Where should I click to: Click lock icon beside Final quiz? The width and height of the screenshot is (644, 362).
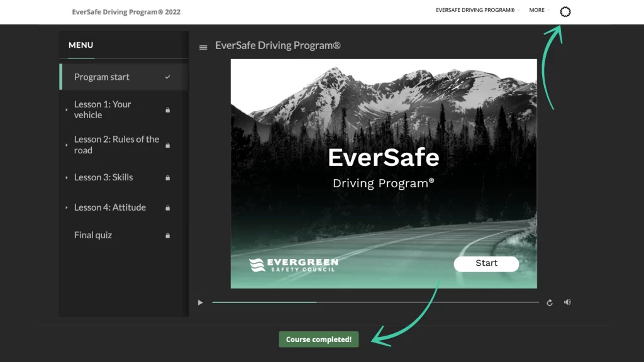167,236
